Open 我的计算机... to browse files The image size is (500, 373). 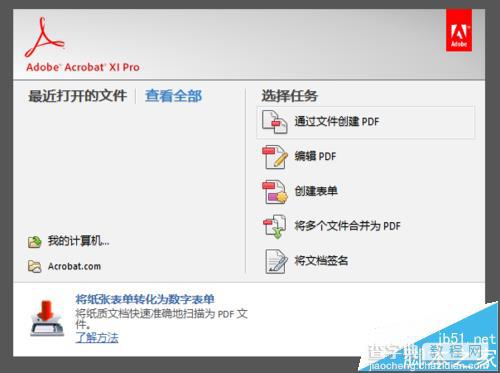point(78,241)
